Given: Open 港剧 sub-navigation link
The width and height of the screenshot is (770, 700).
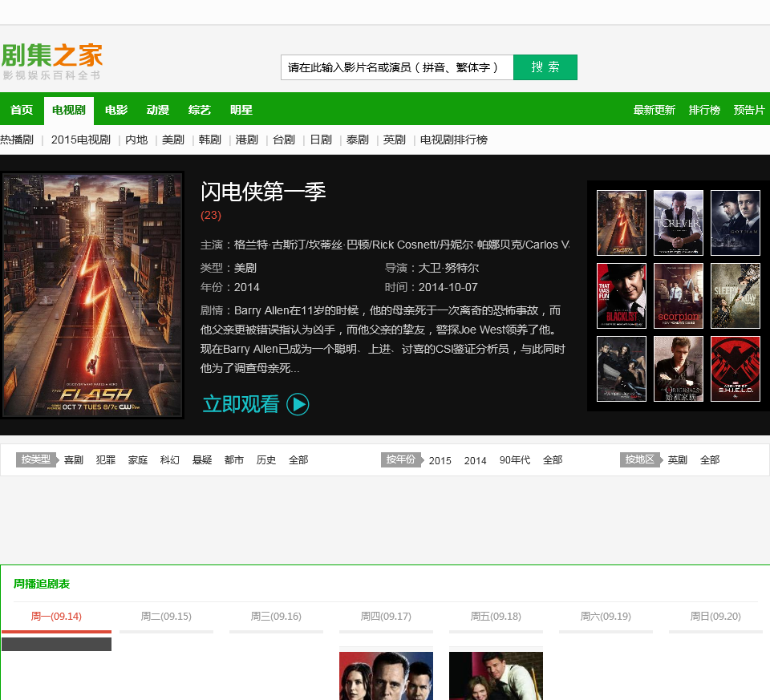Looking at the screenshot, I should point(246,140).
